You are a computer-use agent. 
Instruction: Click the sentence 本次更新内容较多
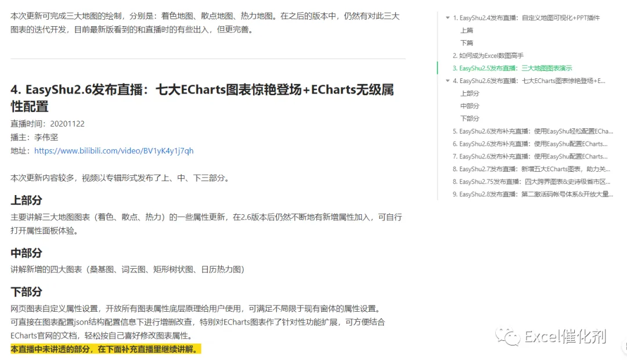[121, 178]
